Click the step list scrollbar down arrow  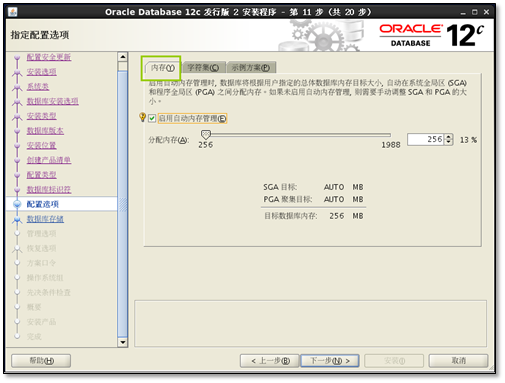coord(123,342)
